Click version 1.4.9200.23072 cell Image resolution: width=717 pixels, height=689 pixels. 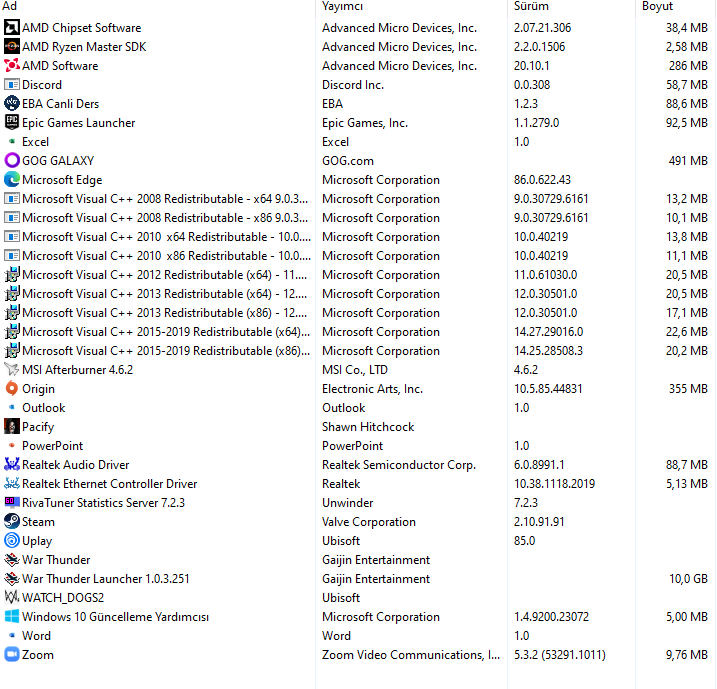551,617
